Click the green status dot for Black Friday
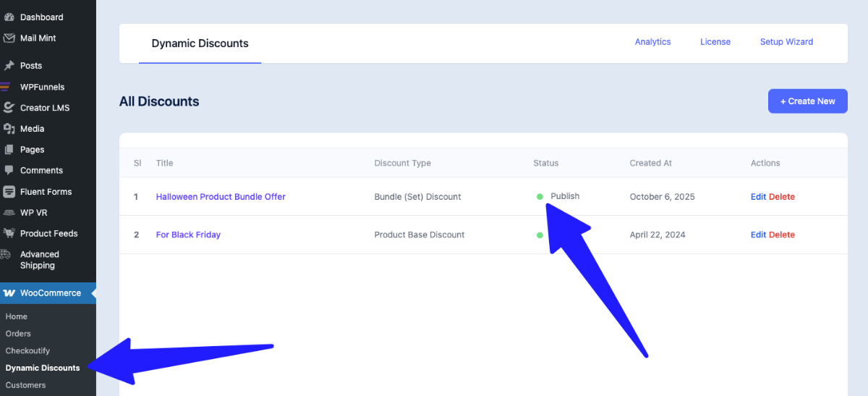The image size is (868, 396). [x=540, y=235]
